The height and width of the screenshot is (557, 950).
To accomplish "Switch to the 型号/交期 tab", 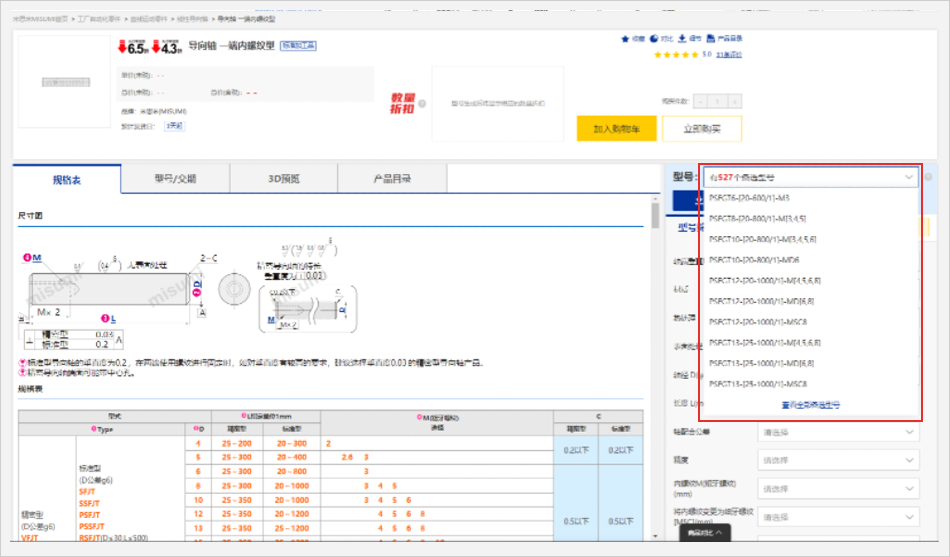I will click(175, 179).
